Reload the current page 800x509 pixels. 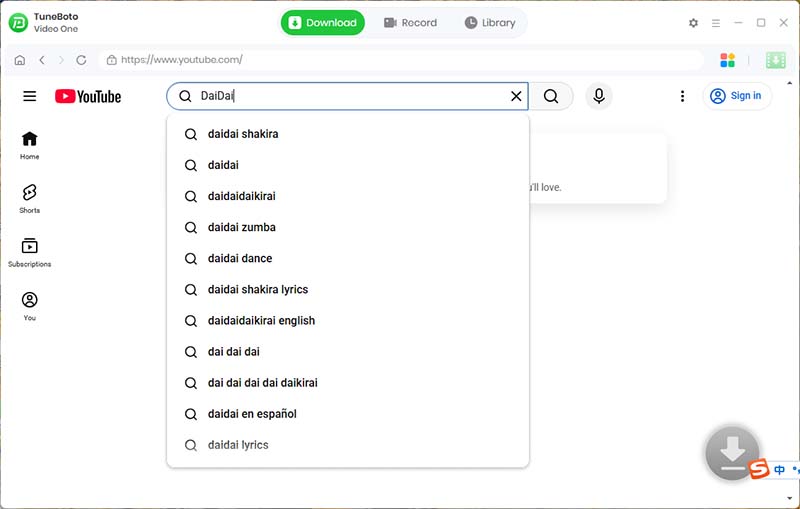pos(81,60)
